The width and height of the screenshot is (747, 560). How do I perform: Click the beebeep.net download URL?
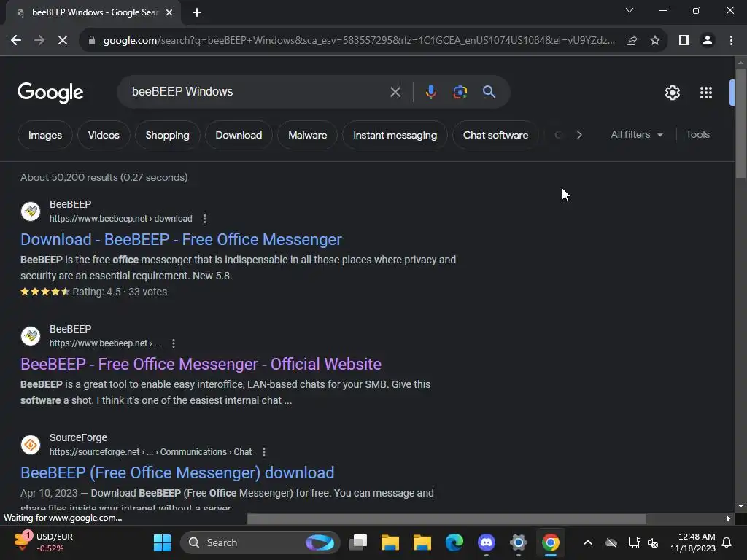[x=120, y=219]
